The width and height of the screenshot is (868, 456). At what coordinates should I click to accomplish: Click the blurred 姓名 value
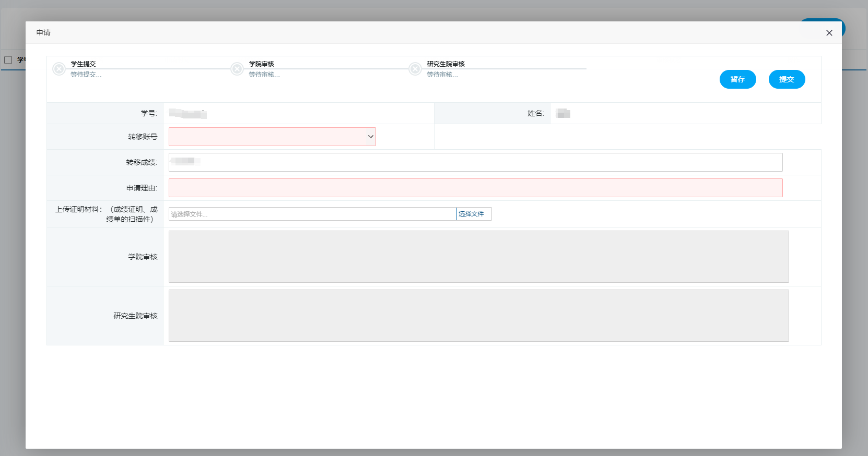563,114
